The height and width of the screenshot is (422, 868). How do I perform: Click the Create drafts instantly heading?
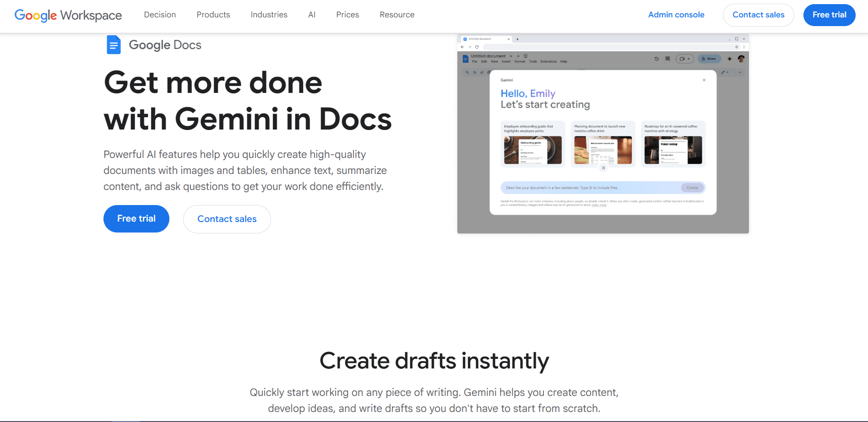434,361
